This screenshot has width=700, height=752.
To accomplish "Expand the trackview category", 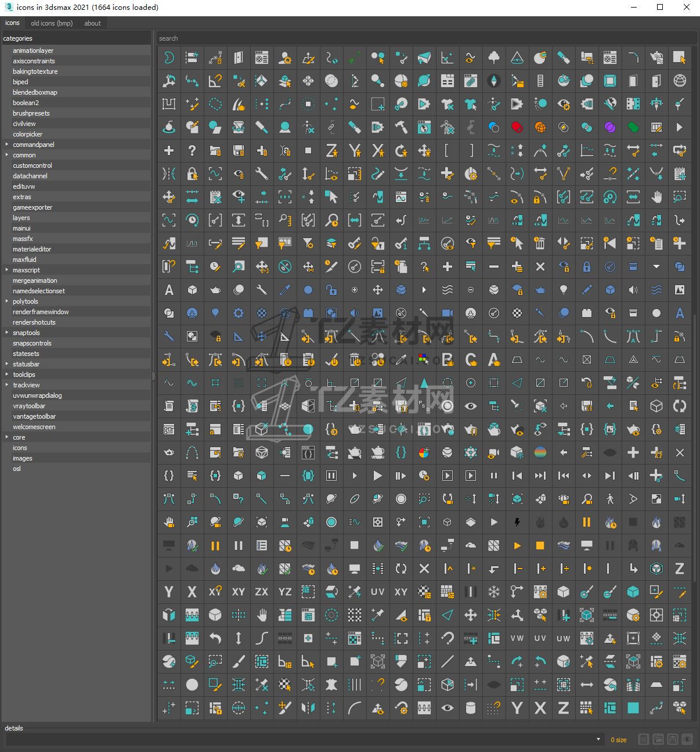I will (7, 385).
